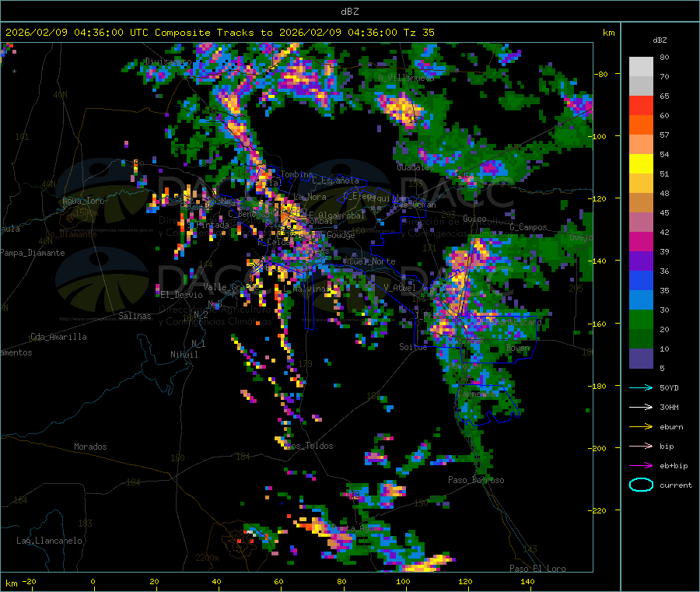Pick the orange 57–60 dBZ color band

point(641,125)
